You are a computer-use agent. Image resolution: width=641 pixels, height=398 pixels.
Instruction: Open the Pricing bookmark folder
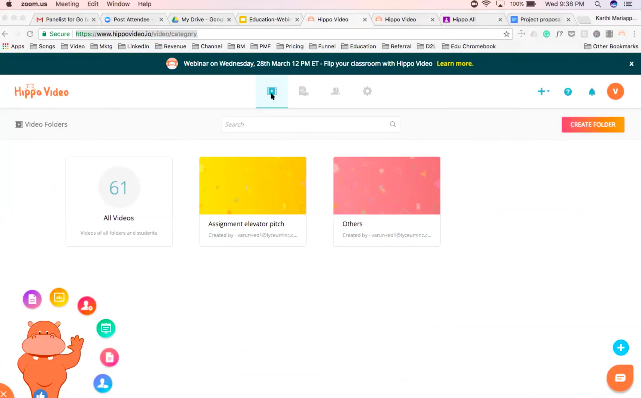(290, 46)
